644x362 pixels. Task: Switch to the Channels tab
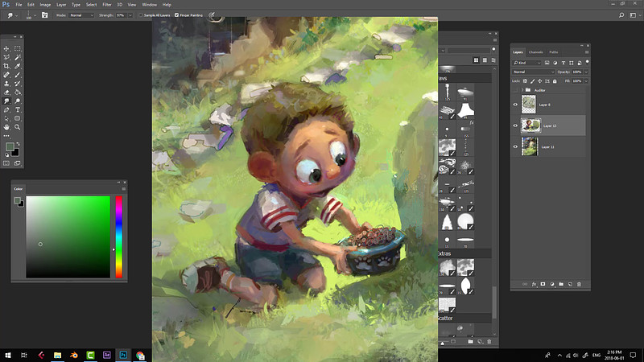(535, 52)
